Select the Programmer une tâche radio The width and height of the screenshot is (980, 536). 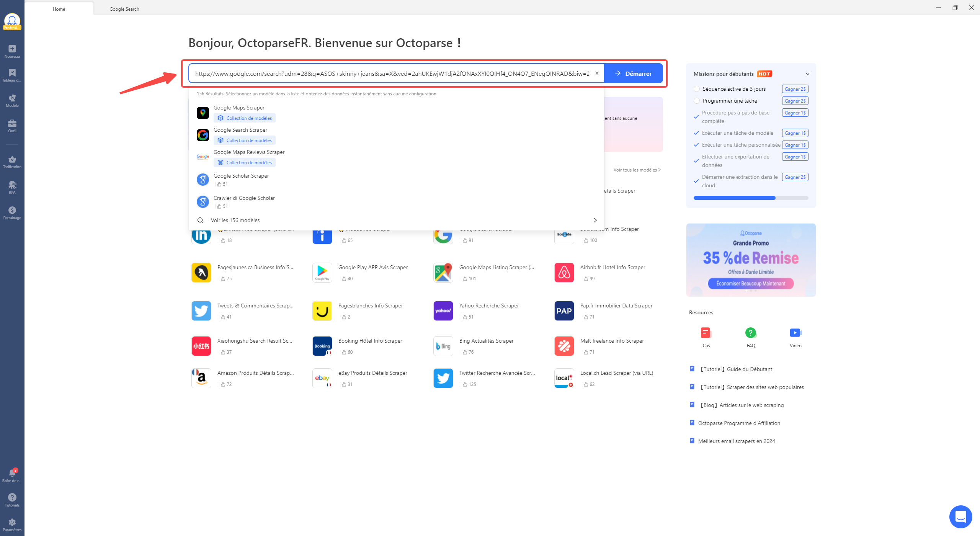(697, 101)
